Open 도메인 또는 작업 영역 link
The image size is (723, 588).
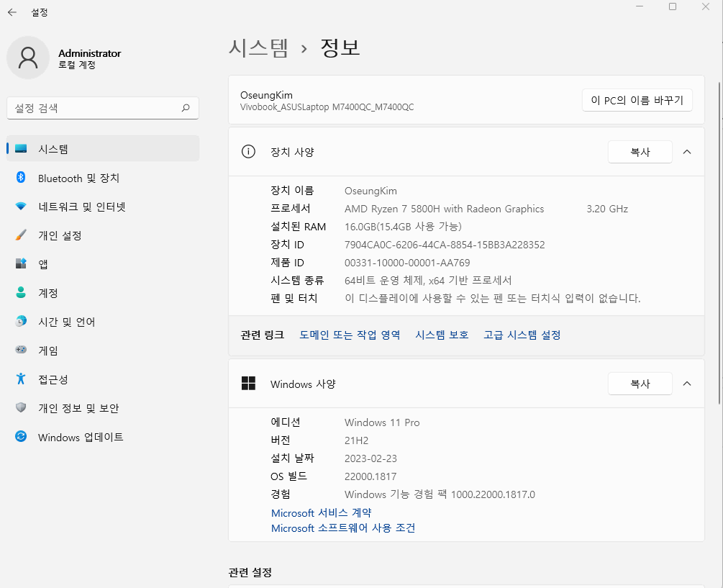point(350,335)
